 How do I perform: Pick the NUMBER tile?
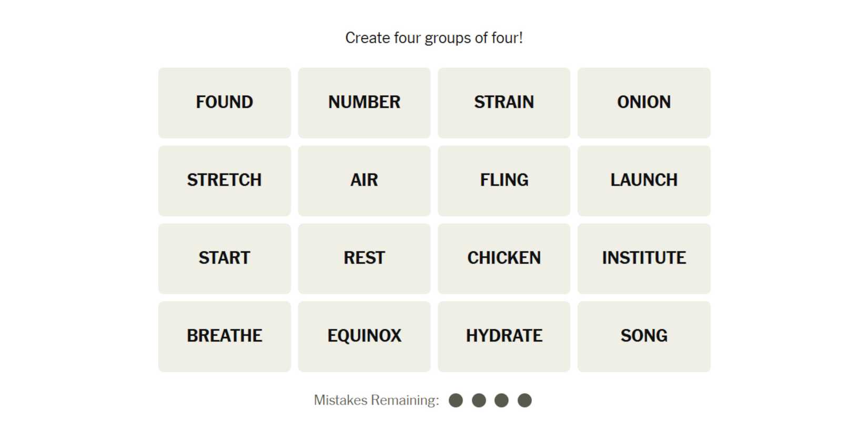(364, 103)
